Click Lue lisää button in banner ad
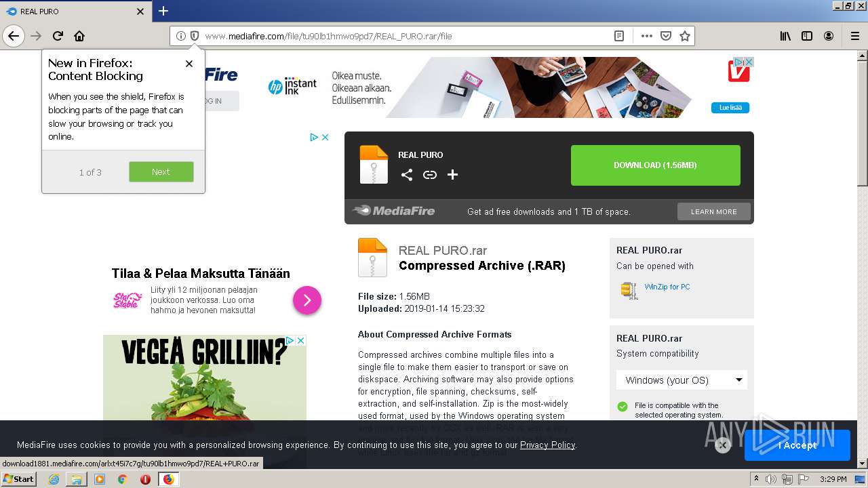The height and width of the screenshot is (488, 868). pos(730,108)
